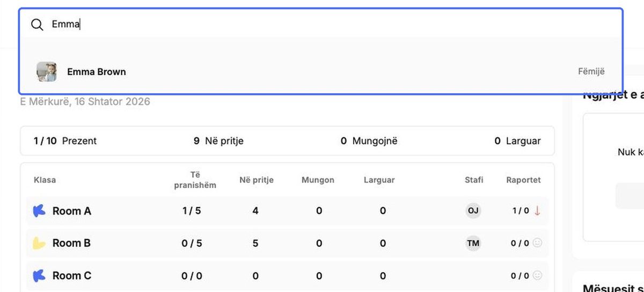
Task: Click the Room A blue class icon
Action: tap(39, 211)
